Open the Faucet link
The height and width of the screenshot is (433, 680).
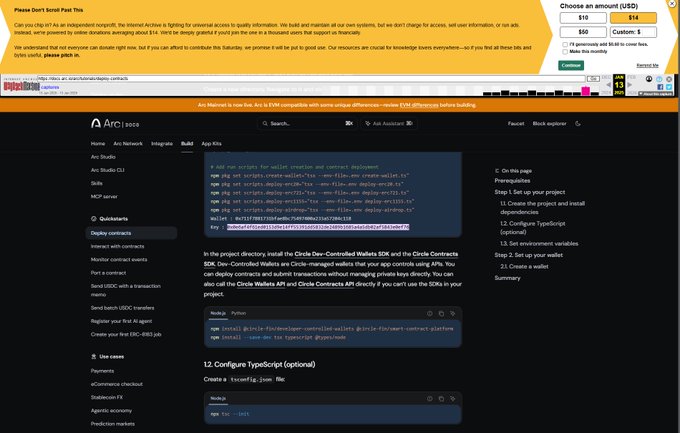(516, 124)
